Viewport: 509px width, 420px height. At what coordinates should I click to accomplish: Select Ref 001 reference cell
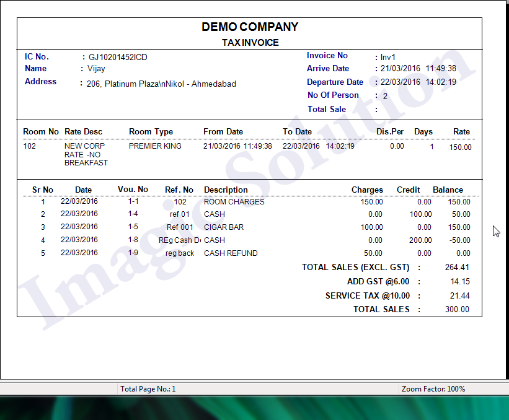coord(180,227)
